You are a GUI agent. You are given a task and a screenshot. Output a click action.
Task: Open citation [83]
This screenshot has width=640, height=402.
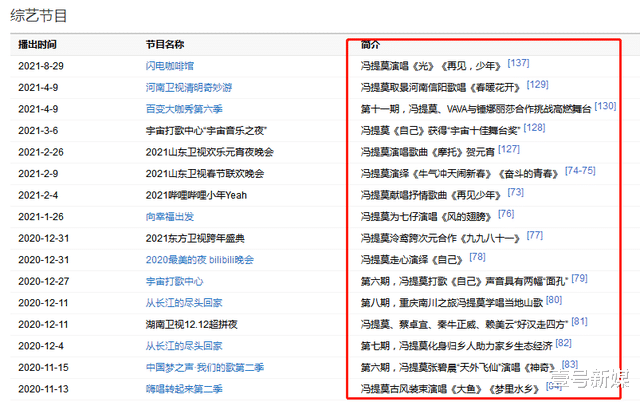point(570,365)
